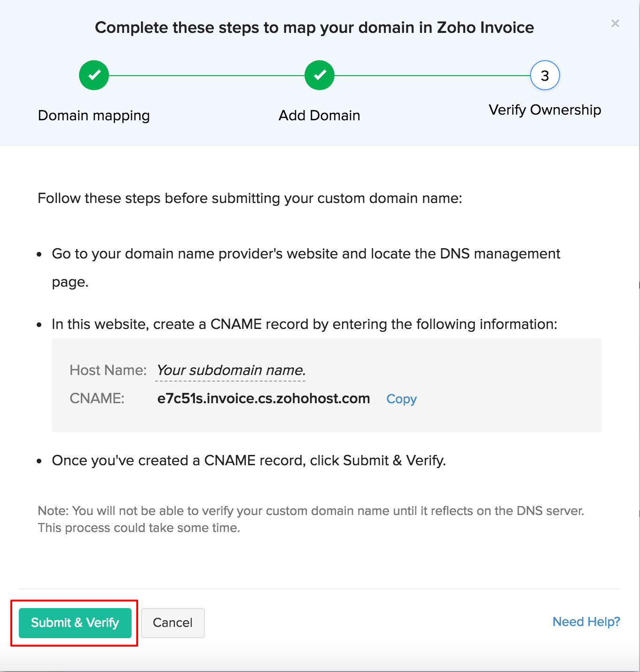Click the Host Name label
The height and width of the screenshot is (672, 640).
pos(108,370)
